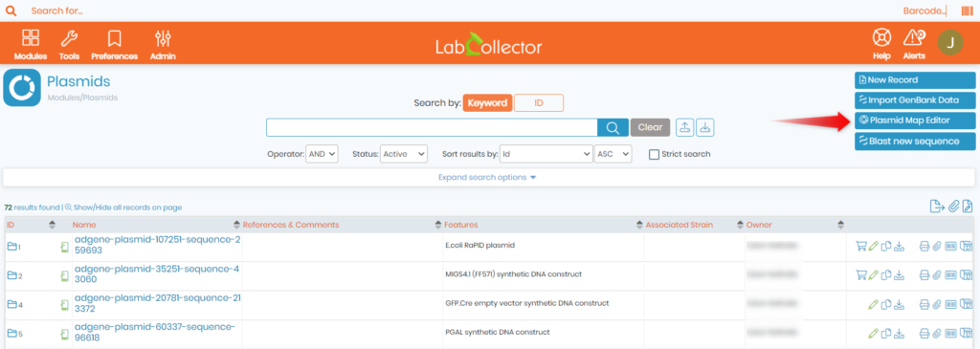The image size is (980, 349).
Task: Focus the Barcode input field
Action: point(924,11)
